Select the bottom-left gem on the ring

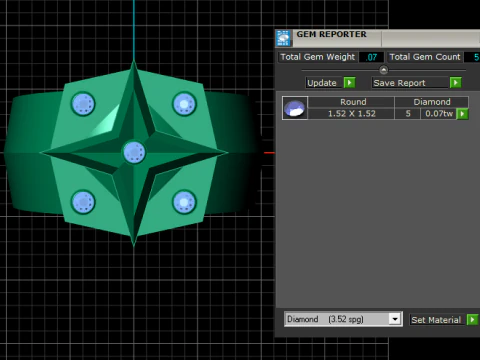83,202
